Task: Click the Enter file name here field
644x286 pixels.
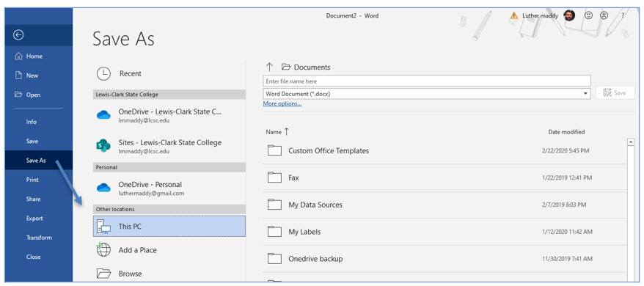Action: 427,81
